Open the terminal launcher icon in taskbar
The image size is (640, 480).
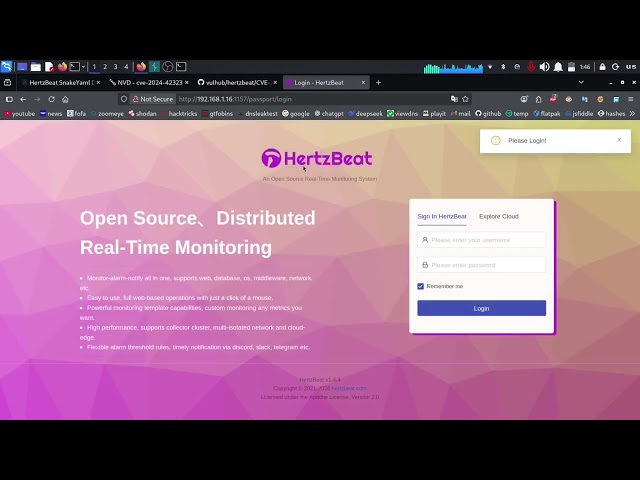pyautogui.click(x=75, y=67)
